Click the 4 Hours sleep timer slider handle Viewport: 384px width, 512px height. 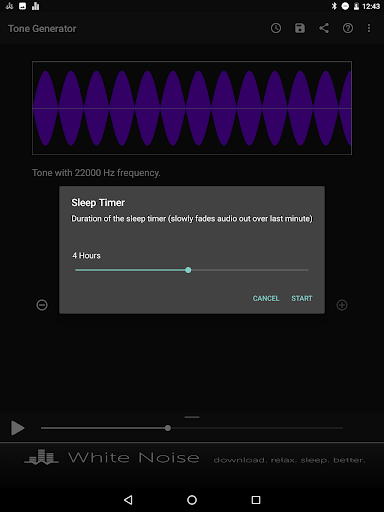[188, 270]
